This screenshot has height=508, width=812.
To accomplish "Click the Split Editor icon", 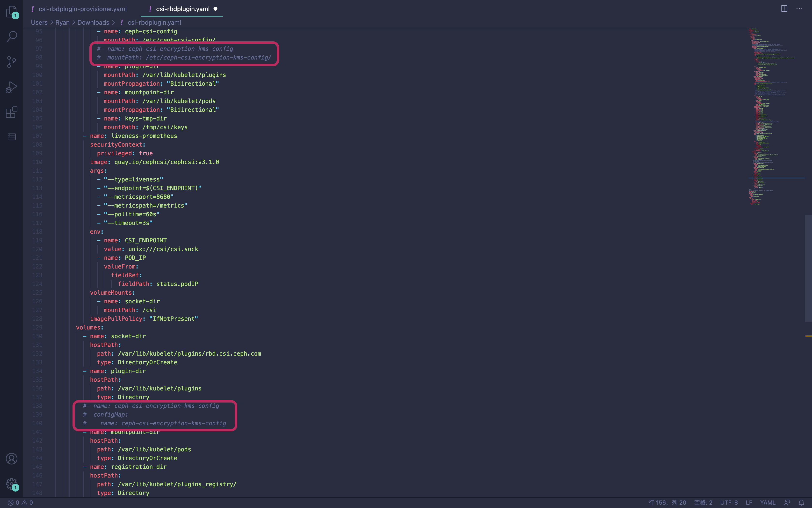I will click(x=784, y=9).
